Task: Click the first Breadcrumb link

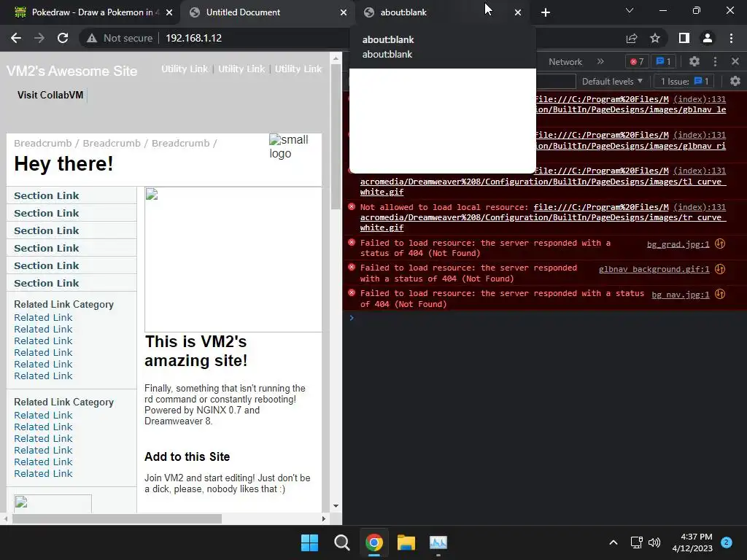Action: click(42, 144)
